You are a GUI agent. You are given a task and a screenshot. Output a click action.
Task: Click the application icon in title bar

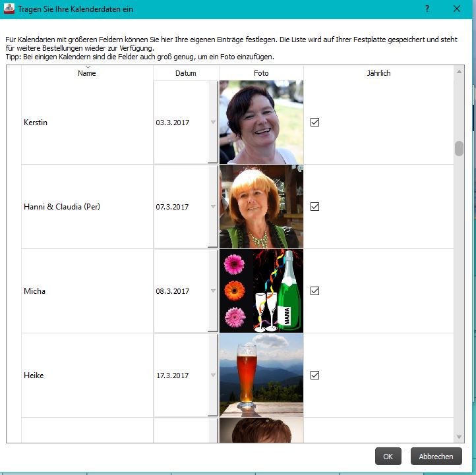tap(9, 9)
